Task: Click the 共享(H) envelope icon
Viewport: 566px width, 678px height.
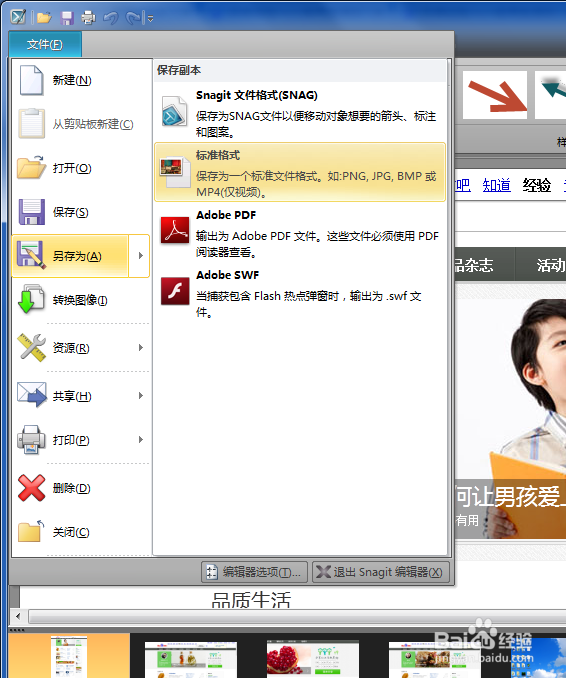Action: pyautogui.click(x=32, y=395)
